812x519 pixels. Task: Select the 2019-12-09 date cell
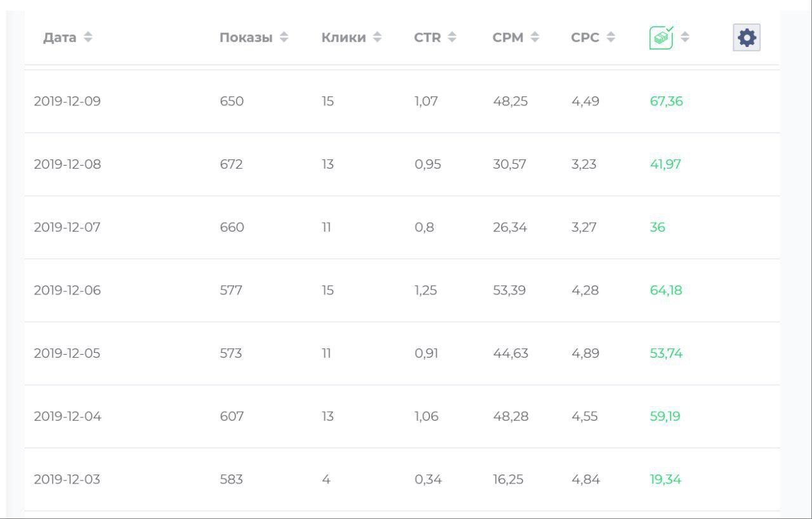(x=67, y=102)
